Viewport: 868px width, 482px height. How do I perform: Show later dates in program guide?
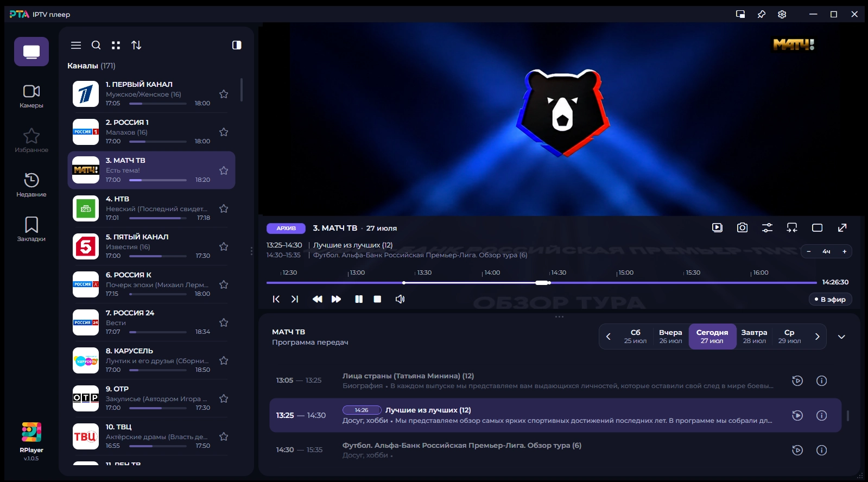[818, 337]
